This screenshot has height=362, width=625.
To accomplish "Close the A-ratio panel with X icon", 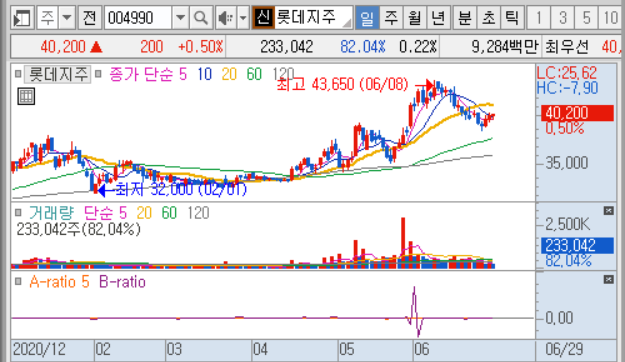I will click(608, 279).
